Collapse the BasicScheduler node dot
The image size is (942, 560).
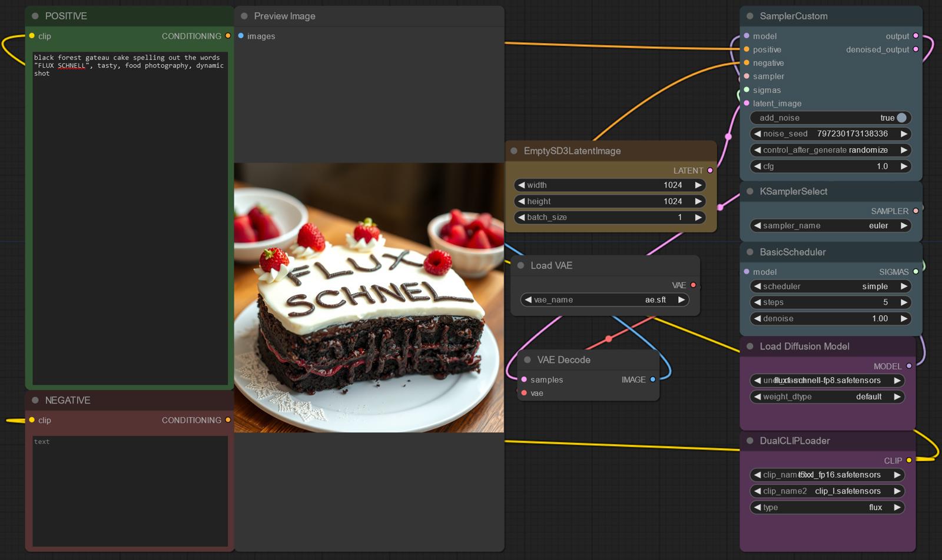750,252
